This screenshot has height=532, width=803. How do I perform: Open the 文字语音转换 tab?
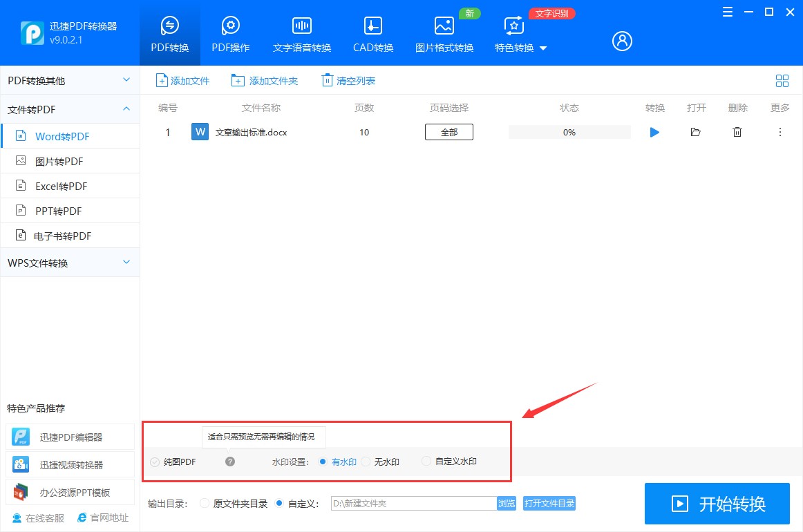tap(301, 34)
